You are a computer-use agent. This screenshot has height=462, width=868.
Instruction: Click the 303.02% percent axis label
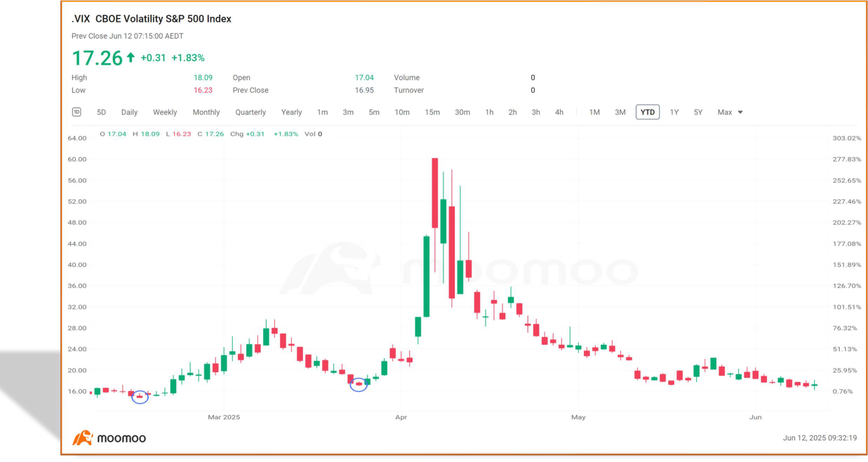[x=846, y=138]
